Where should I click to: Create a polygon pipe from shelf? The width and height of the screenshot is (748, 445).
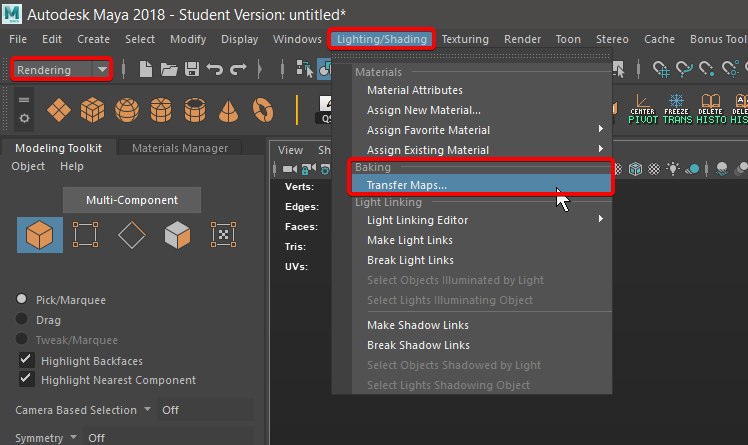[x=195, y=110]
